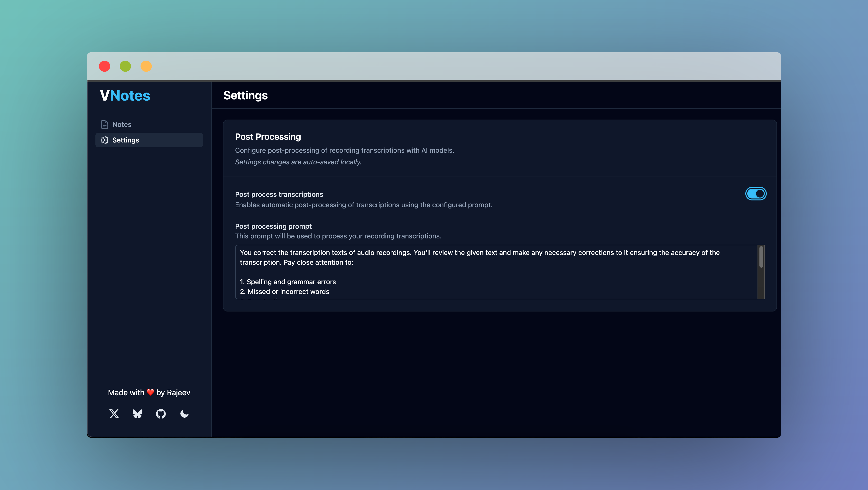Disable the Post process transcriptions switch
The image size is (868, 490).
coord(756,194)
